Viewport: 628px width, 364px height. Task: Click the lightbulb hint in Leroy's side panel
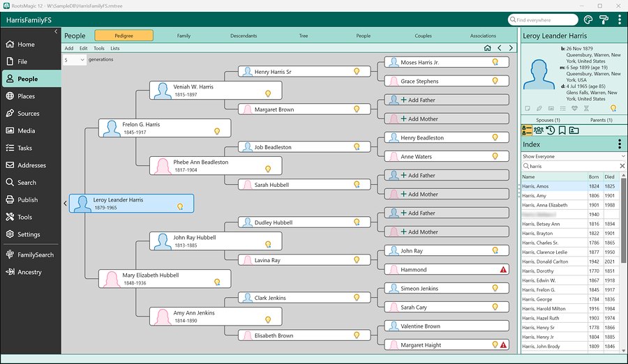tap(613, 108)
